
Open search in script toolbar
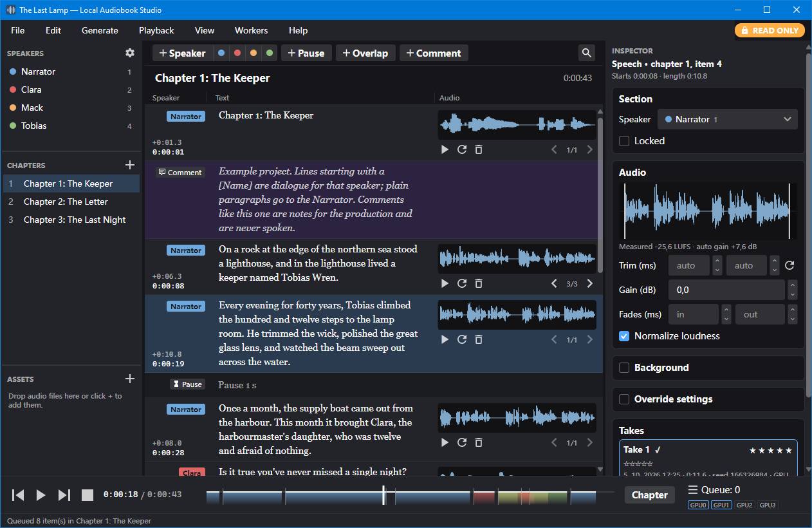tap(586, 53)
